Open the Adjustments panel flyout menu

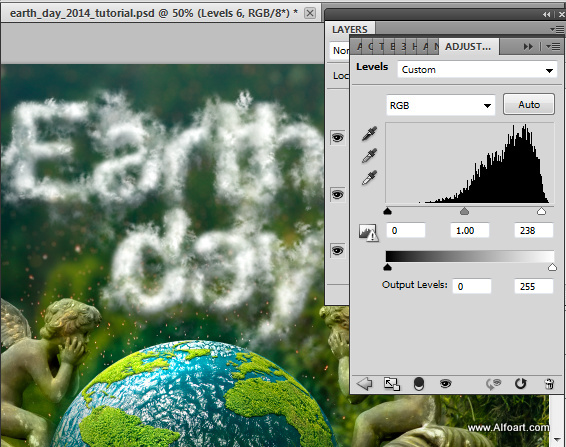click(553, 47)
